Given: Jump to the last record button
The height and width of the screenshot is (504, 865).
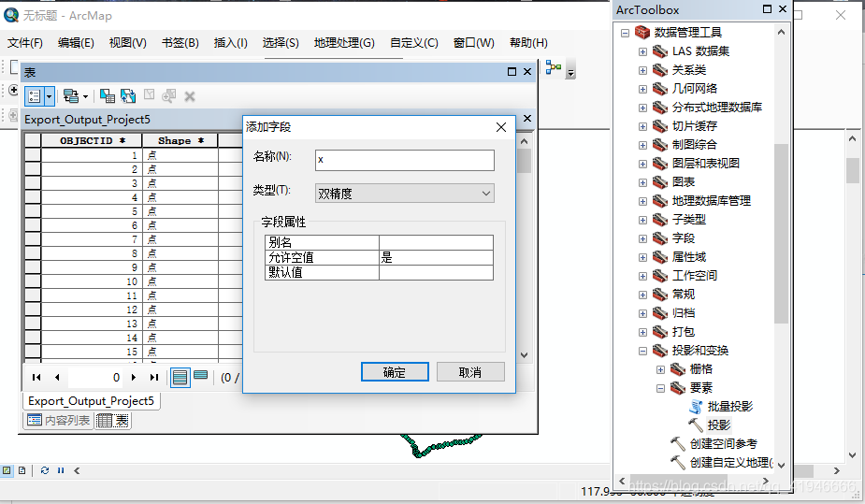Looking at the screenshot, I should point(154,377).
